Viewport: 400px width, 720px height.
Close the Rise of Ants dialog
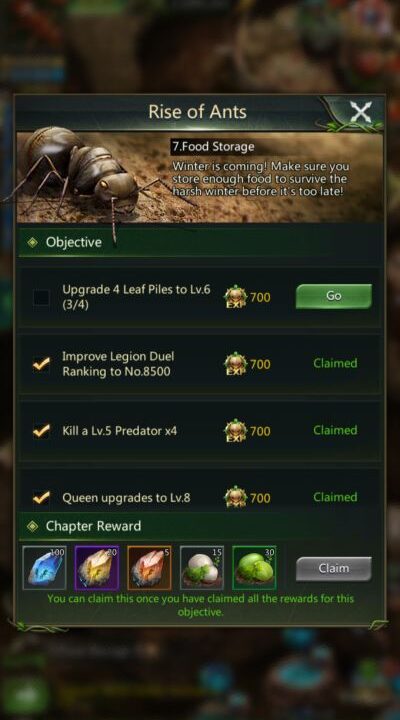[x=361, y=112]
